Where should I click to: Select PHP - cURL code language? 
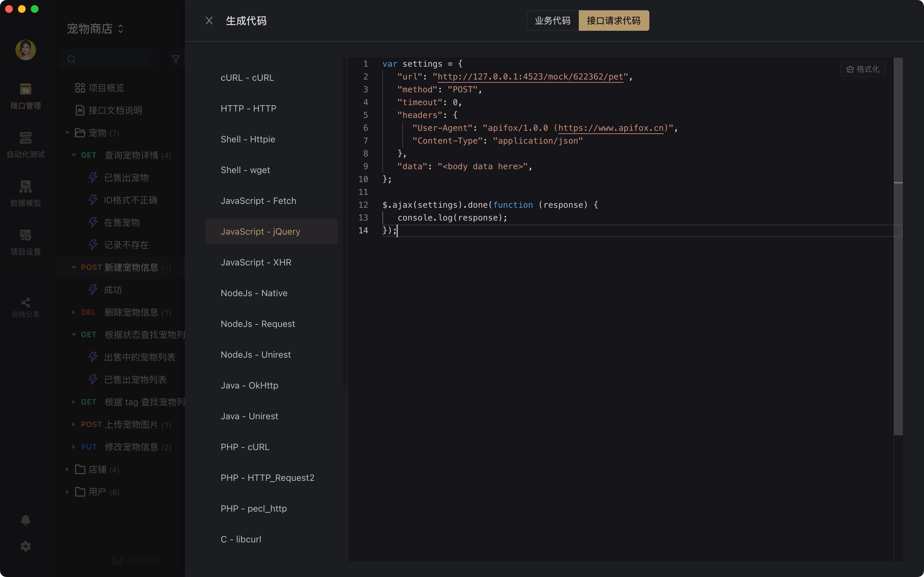pyautogui.click(x=245, y=447)
